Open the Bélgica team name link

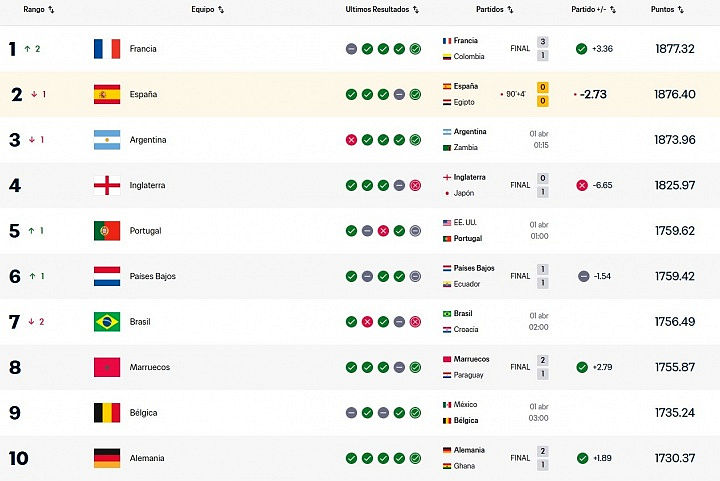pos(143,413)
